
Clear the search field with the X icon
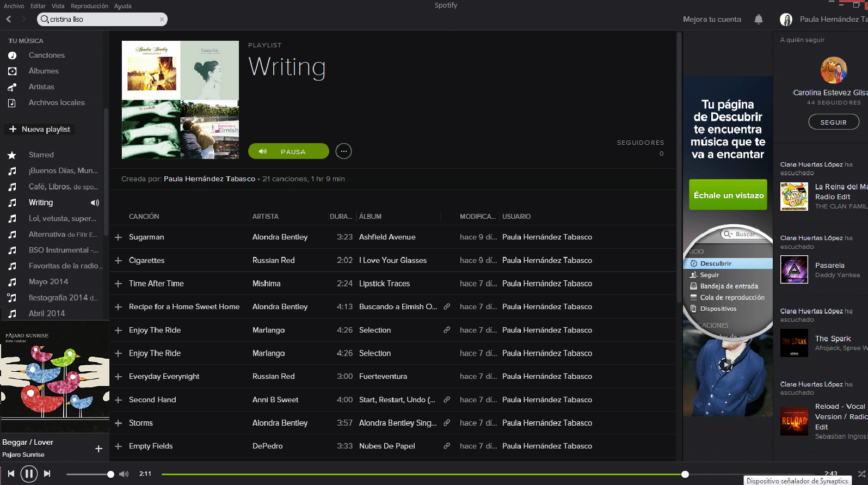click(162, 19)
